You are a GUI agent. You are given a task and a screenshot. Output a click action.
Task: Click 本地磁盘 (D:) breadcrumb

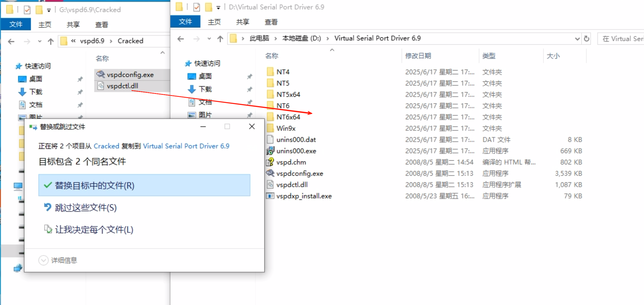coord(301,38)
